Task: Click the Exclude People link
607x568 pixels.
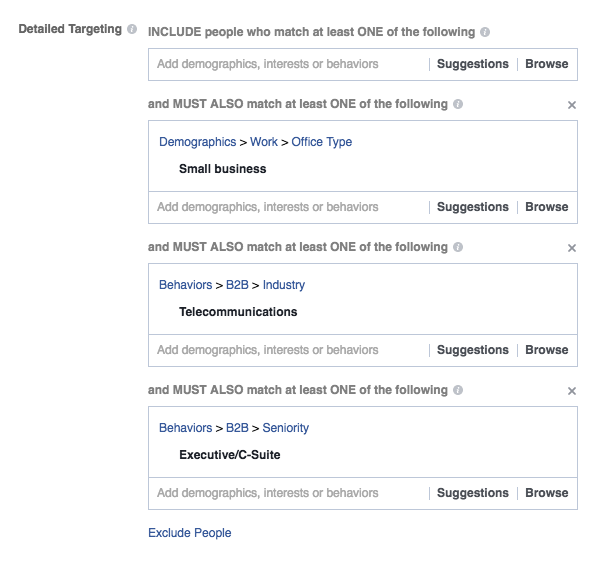Action: [x=190, y=533]
